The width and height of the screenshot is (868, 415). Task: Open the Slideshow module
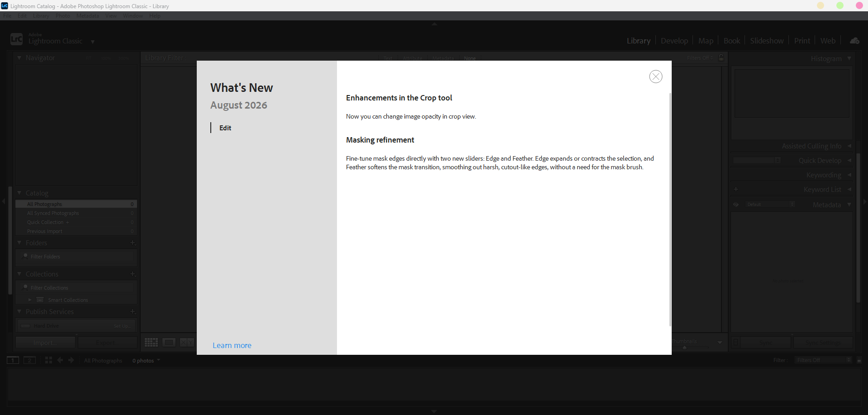point(767,41)
